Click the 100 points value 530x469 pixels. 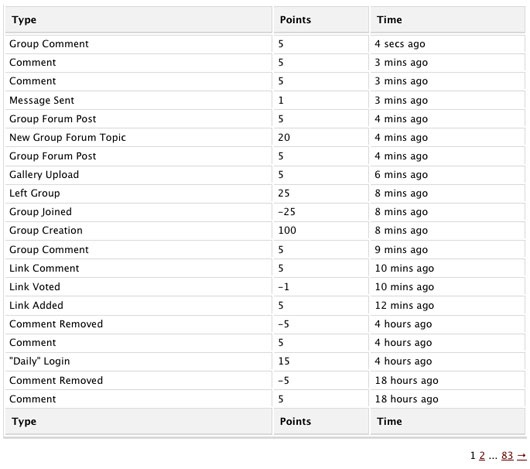287,230
